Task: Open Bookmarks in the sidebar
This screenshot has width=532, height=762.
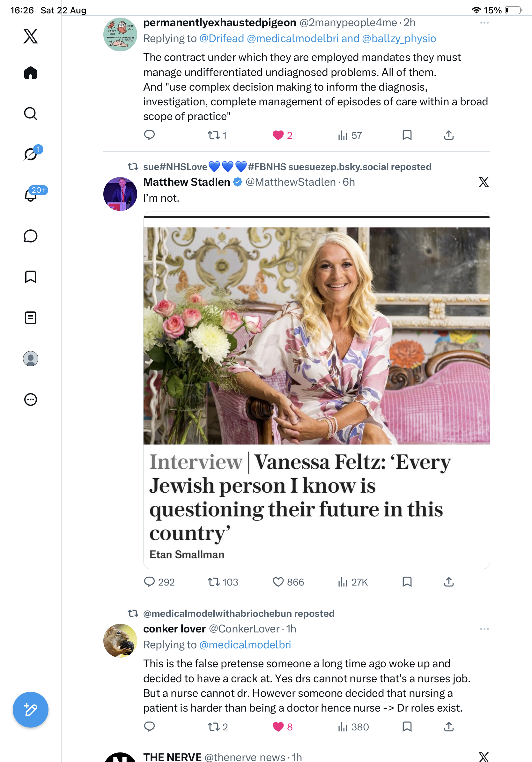Action: (31, 277)
